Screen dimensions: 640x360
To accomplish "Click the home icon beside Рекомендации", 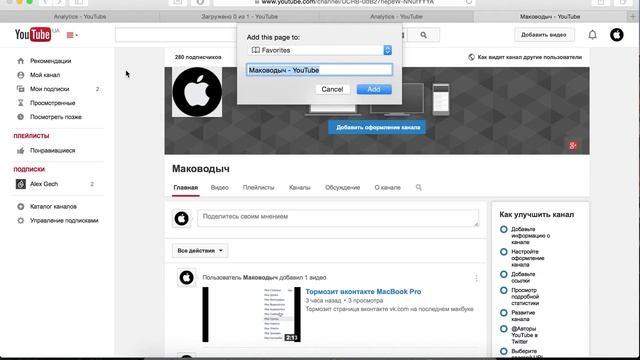I will point(21,61).
